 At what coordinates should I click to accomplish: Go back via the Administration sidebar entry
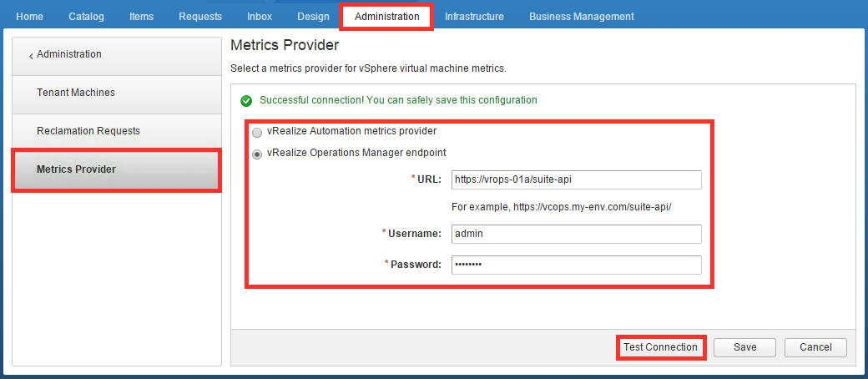point(117,57)
